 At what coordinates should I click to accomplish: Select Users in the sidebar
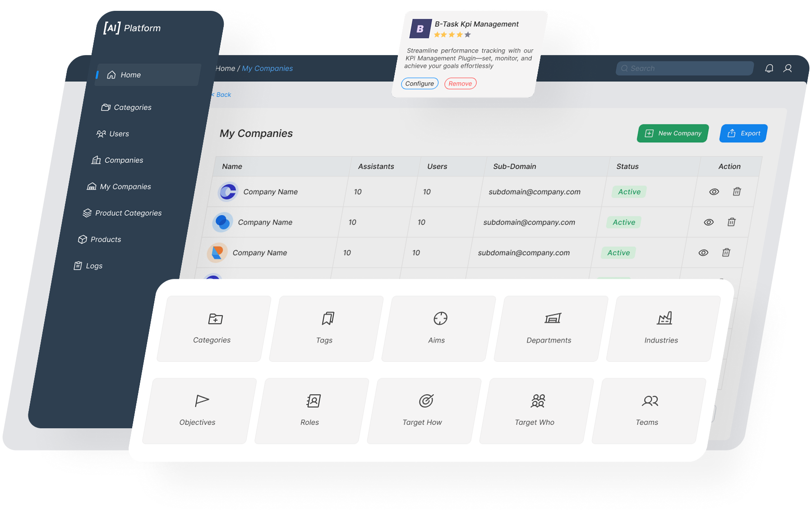[x=112, y=134]
